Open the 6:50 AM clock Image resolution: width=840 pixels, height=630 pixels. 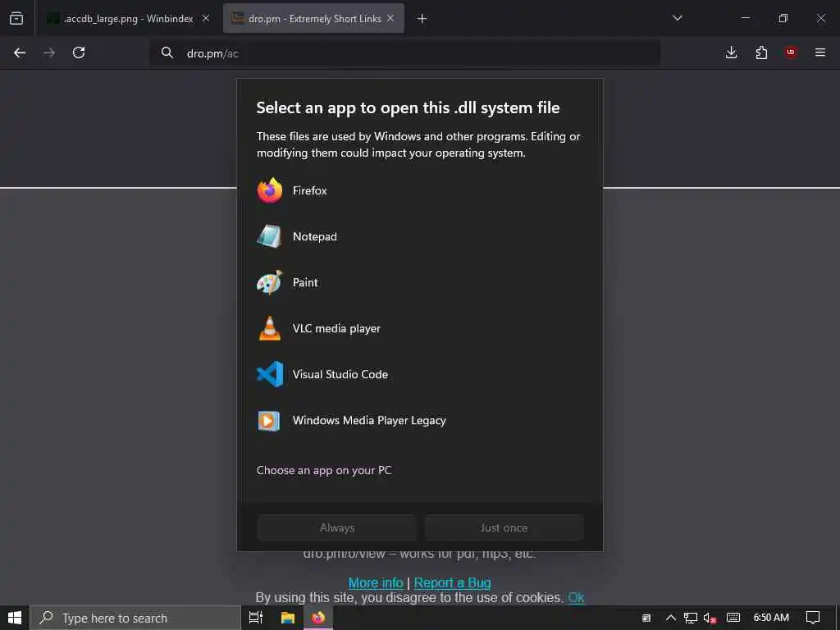[771, 618]
